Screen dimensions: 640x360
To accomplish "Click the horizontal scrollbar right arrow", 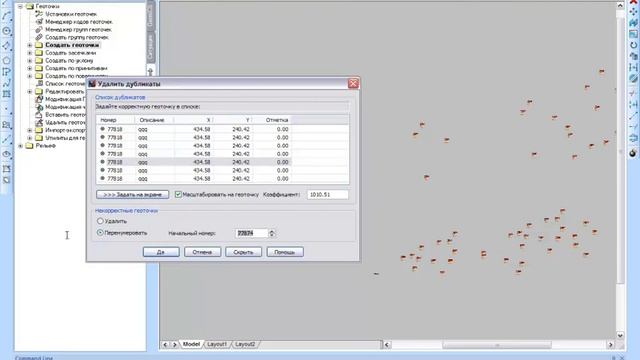I will click(x=611, y=345).
